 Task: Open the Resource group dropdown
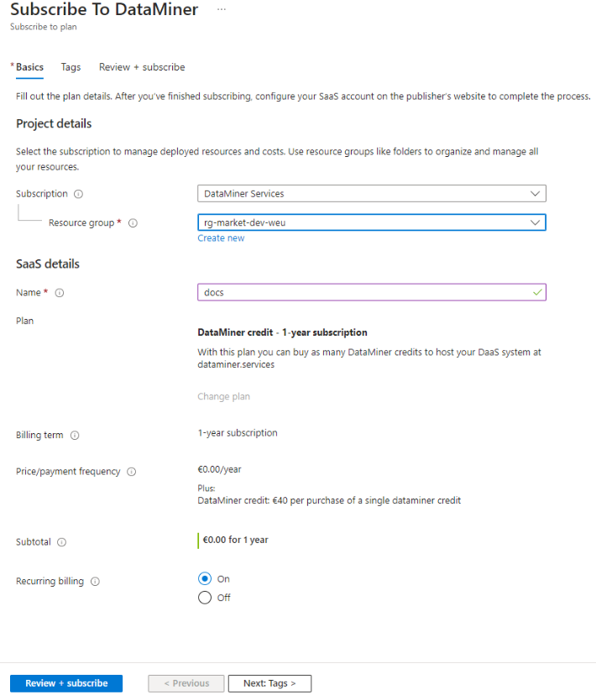[372, 222]
